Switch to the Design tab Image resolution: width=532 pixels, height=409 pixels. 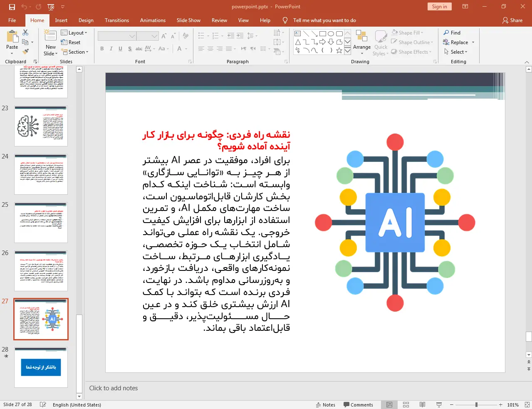click(x=86, y=20)
